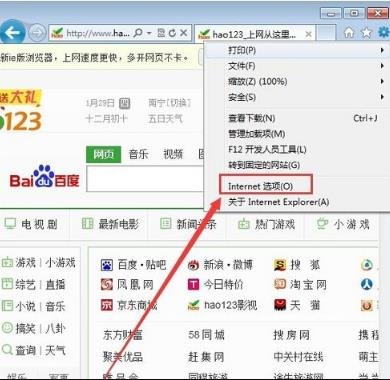Open F12 开发人员工具(L)
The width and height of the screenshot is (390, 380).
tap(298, 149)
